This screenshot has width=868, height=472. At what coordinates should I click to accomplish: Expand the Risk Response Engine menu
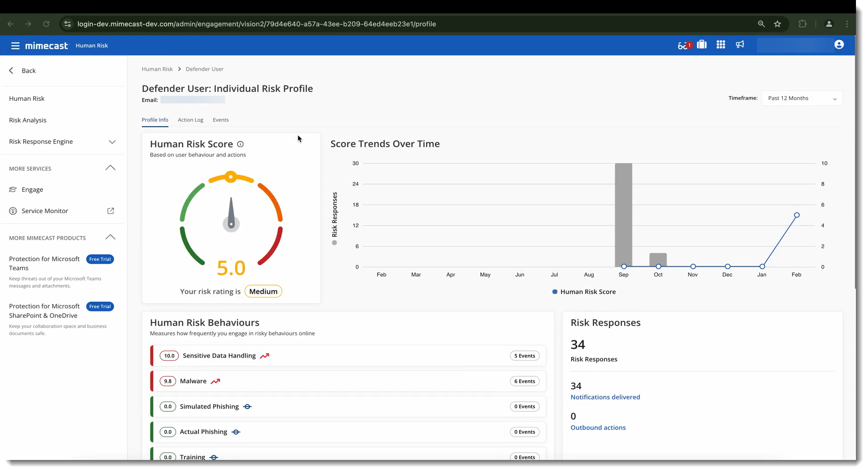click(112, 142)
